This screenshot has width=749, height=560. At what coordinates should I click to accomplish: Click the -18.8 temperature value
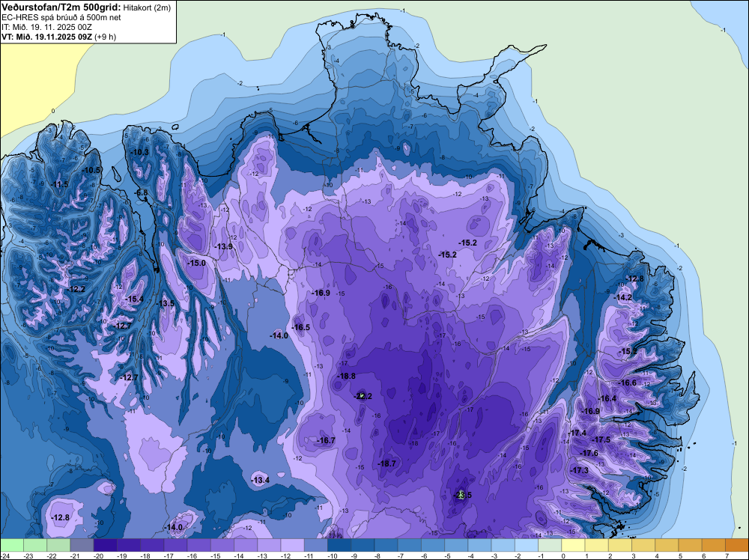coord(346,376)
